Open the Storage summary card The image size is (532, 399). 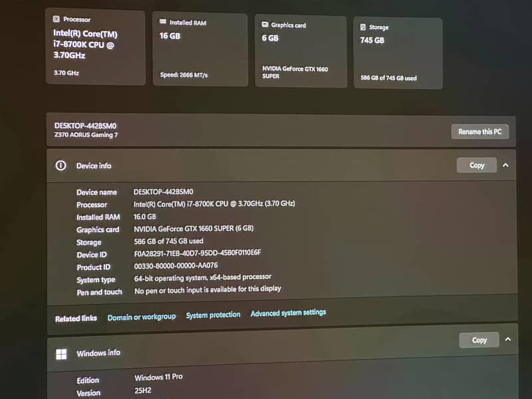pyautogui.click(x=398, y=54)
